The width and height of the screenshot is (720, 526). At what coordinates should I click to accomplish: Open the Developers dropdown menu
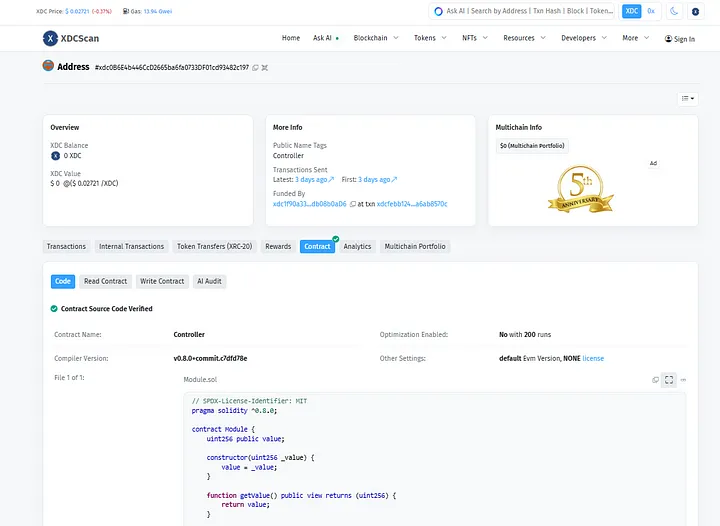[583, 38]
